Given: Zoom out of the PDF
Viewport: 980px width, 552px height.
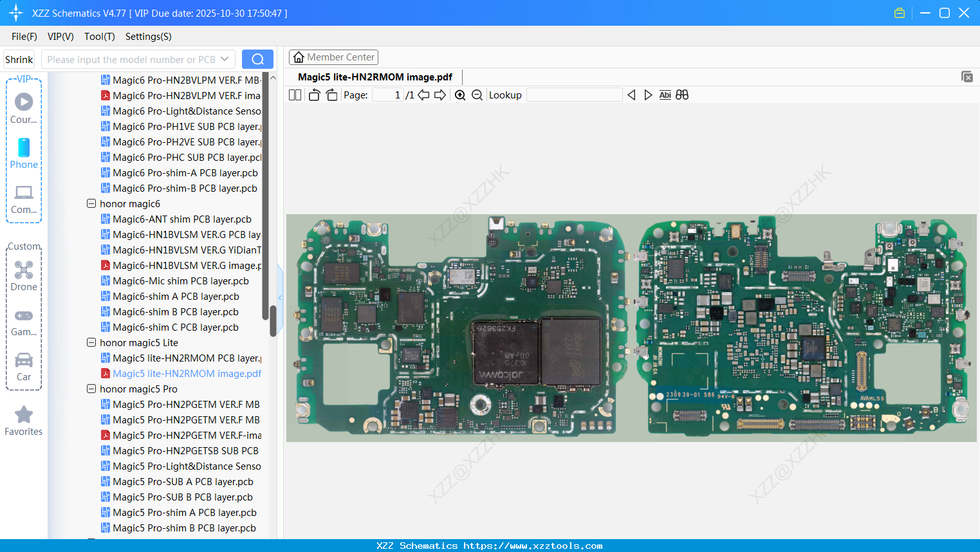Looking at the screenshot, I should tap(477, 95).
